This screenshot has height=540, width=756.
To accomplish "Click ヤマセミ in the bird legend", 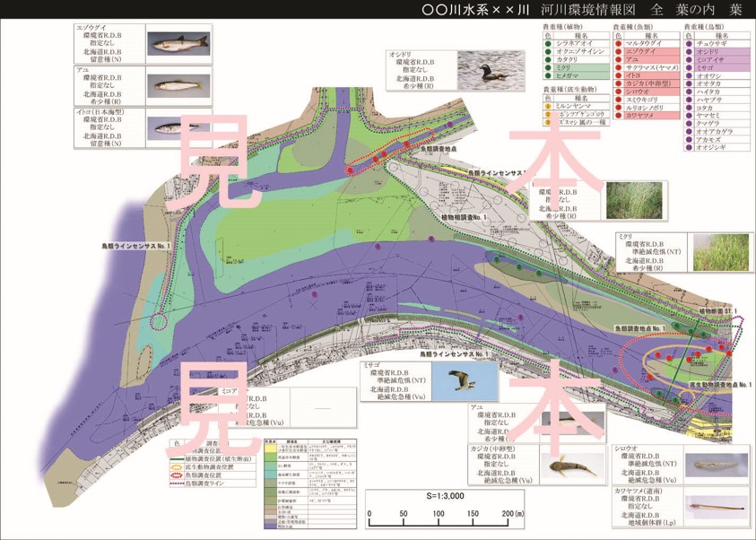I will pyautogui.click(x=708, y=116).
